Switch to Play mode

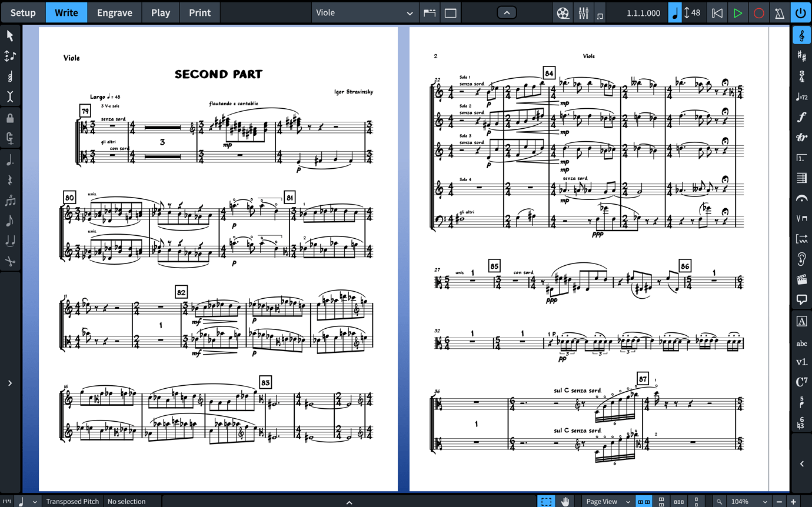point(161,12)
